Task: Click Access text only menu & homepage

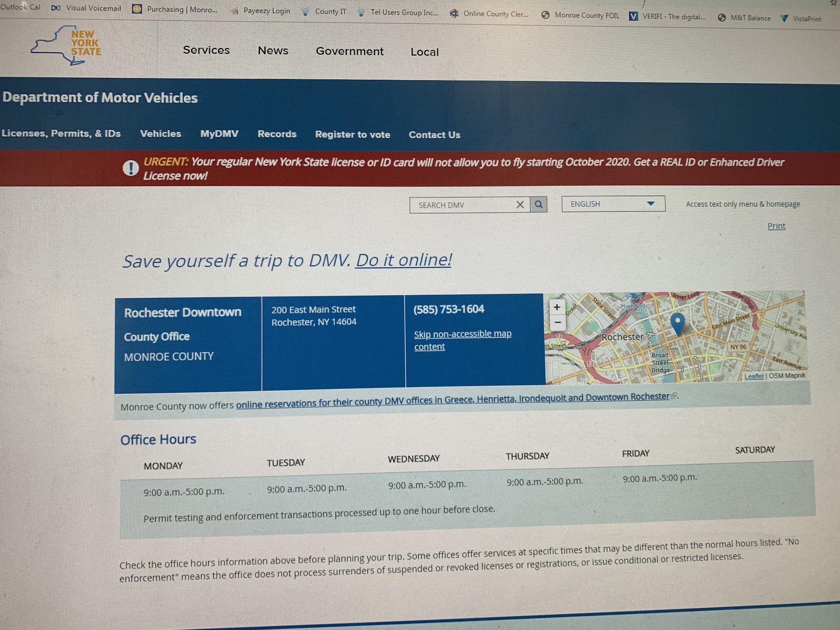Action: 743,204
